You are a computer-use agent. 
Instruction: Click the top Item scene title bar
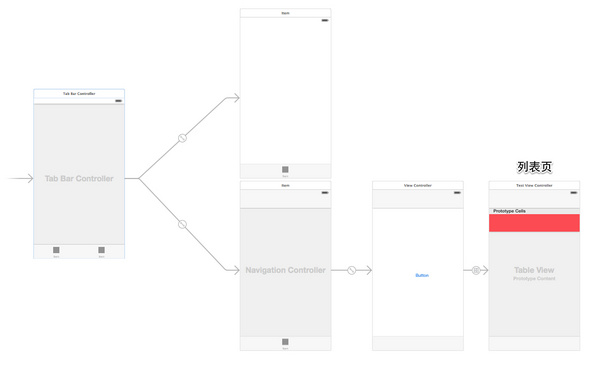click(285, 13)
